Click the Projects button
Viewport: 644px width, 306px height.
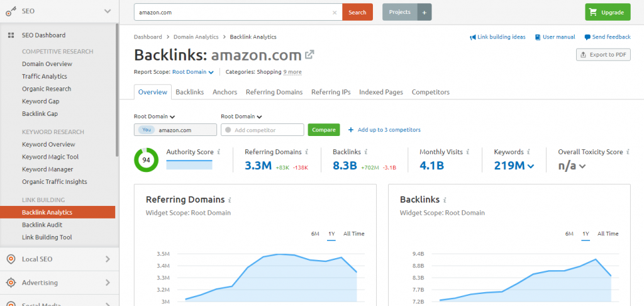399,13
